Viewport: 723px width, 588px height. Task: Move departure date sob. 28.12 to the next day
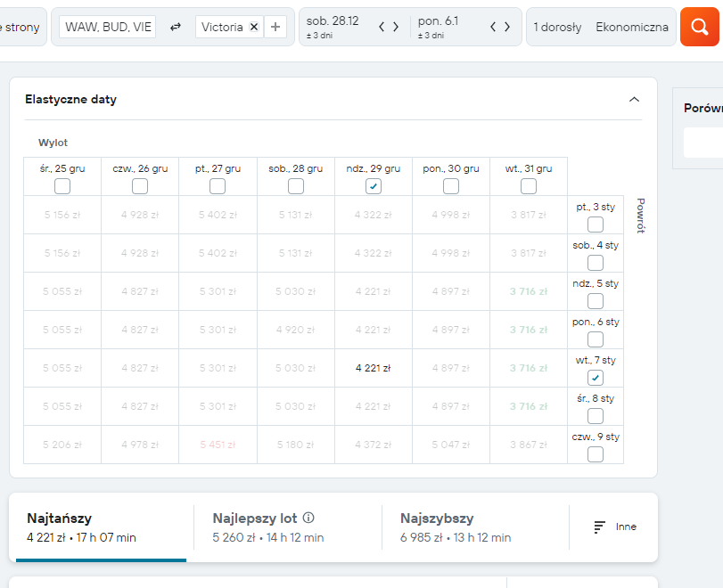(396, 28)
